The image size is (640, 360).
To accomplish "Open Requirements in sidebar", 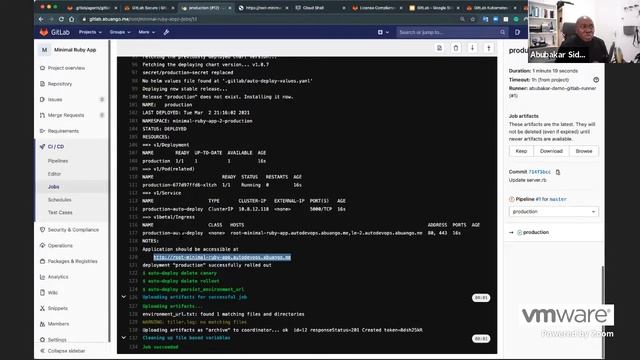I will (63, 131).
